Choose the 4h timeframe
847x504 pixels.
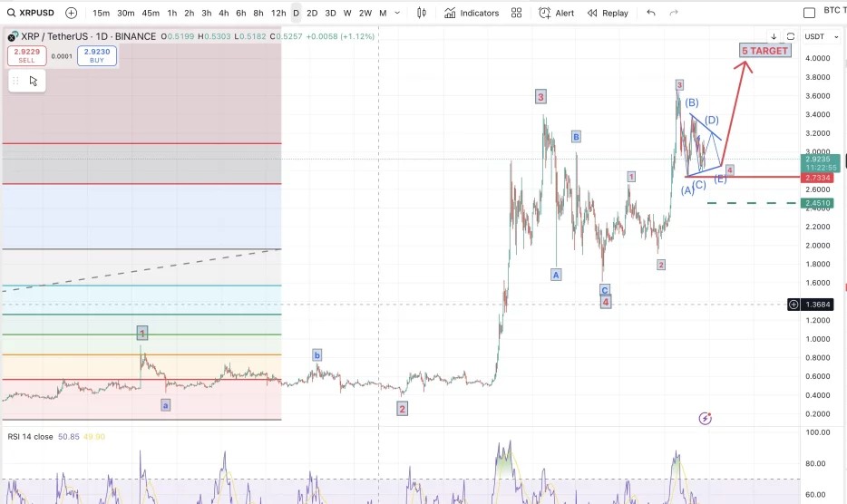pos(224,13)
